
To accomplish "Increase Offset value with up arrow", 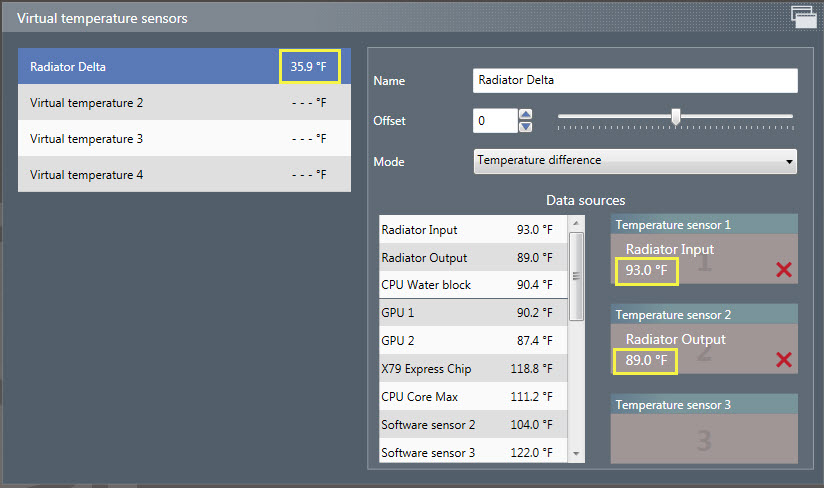I will (526, 114).
